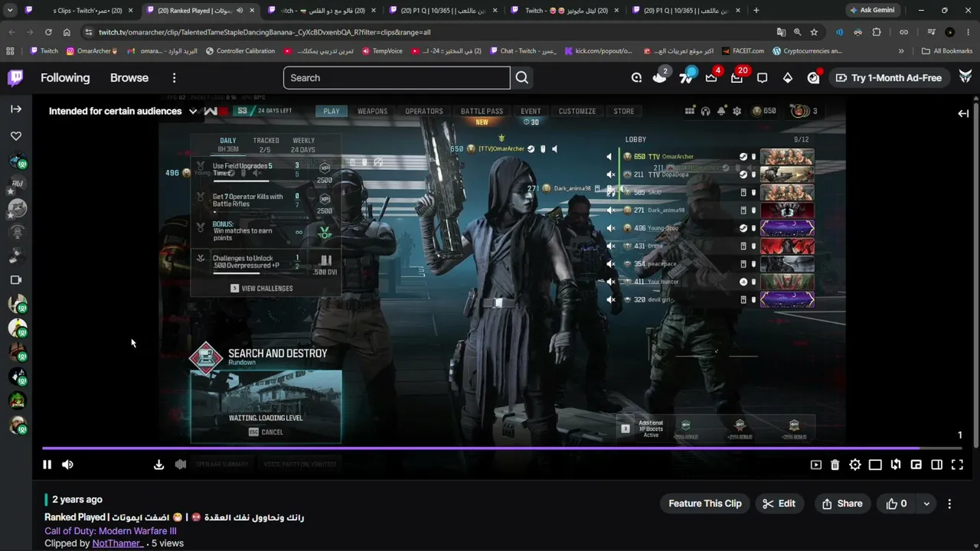Click the camera icon in left sidebar
The image size is (980, 551).
[x=16, y=280]
